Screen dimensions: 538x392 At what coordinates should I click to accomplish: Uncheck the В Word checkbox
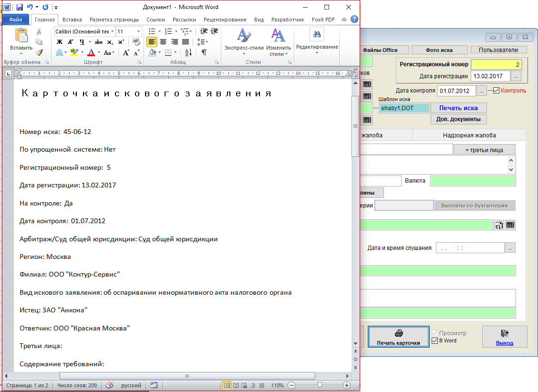435,340
